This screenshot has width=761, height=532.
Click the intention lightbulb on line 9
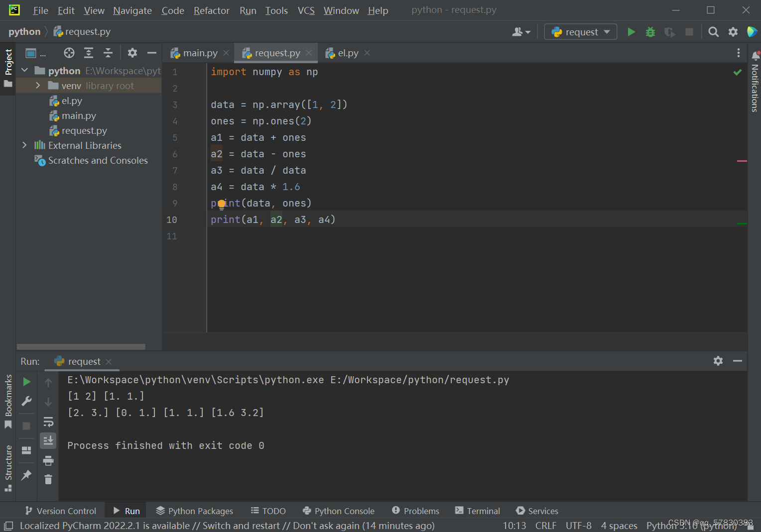[x=222, y=204]
